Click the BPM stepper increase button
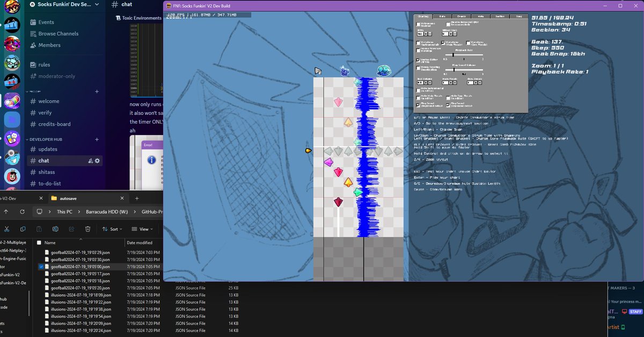Screen dimensions: 644x337 (x=427, y=34)
